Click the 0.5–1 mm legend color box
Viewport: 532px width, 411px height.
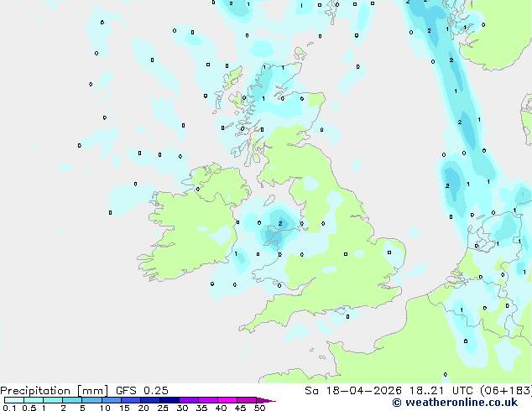(x=34, y=400)
